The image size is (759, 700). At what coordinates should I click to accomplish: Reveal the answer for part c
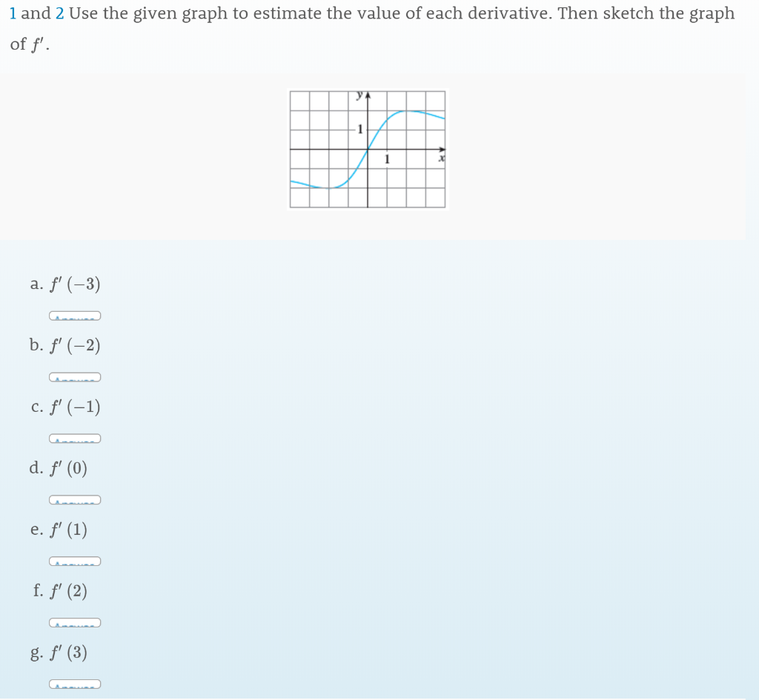point(75,438)
